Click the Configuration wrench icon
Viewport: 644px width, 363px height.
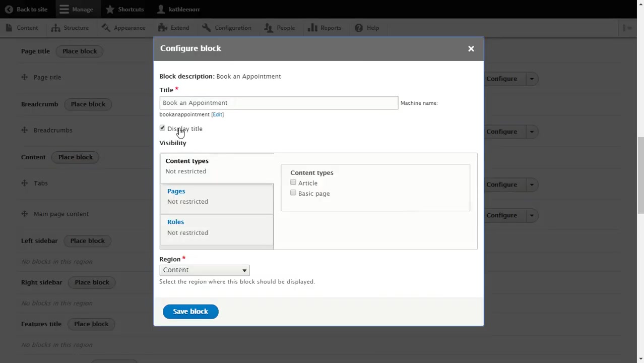pyautogui.click(x=206, y=28)
